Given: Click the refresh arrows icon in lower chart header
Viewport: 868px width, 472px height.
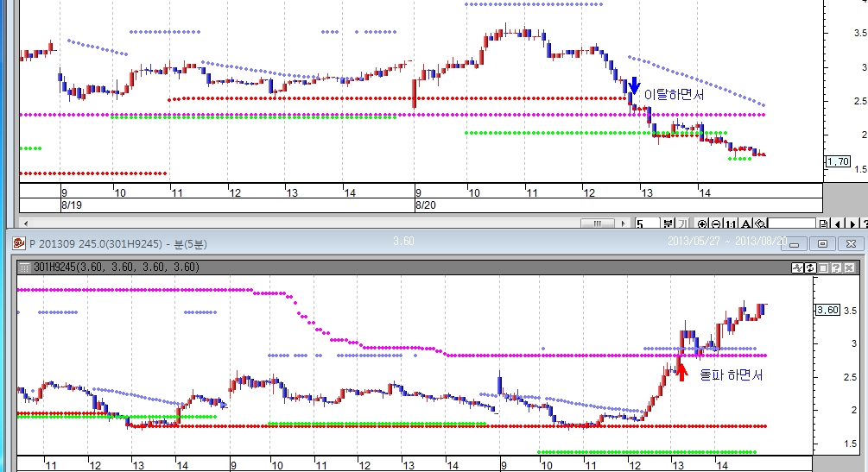Looking at the screenshot, I should coord(811,267).
